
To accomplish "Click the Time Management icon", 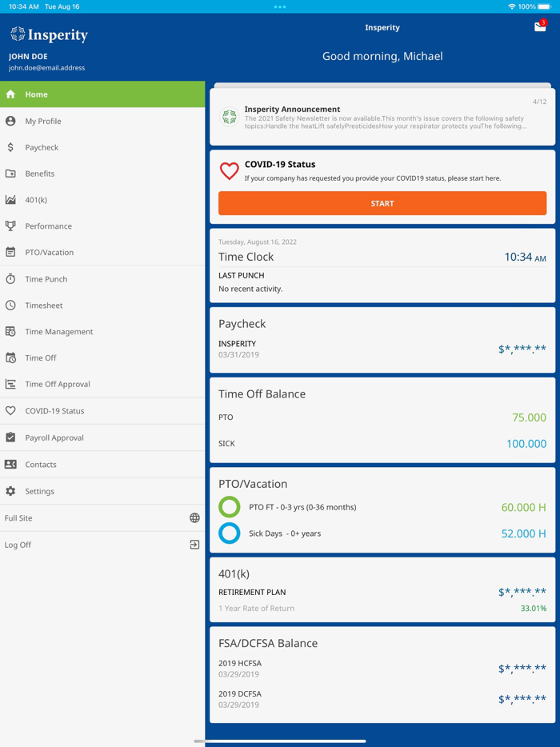I will 10,332.
